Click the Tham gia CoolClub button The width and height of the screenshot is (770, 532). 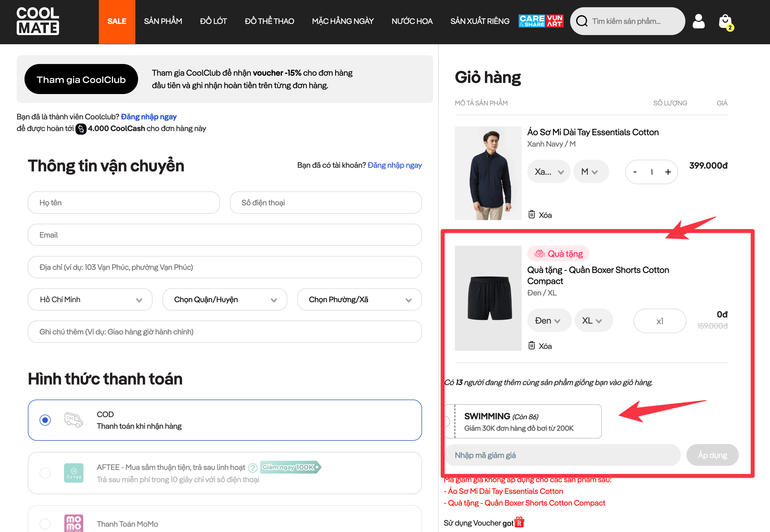81,79
